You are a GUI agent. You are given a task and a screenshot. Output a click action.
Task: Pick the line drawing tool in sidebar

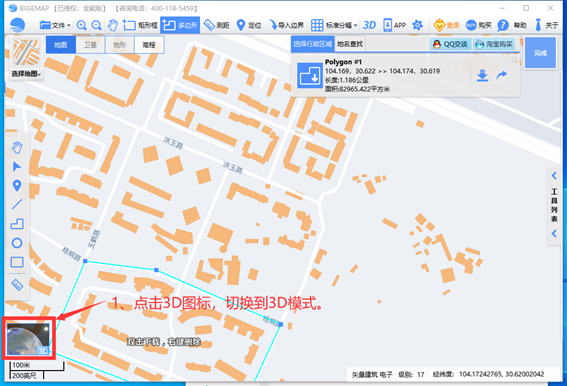[x=17, y=204]
